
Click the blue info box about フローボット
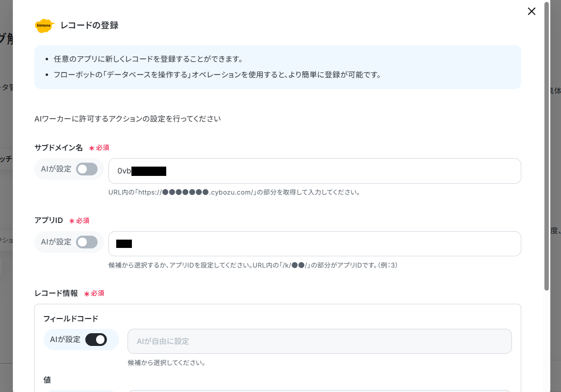click(x=278, y=67)
